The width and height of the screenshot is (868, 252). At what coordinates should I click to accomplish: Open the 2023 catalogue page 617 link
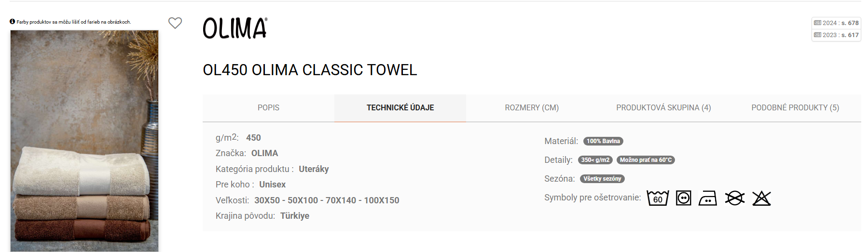pyautogui.click(x=836, y=35)
